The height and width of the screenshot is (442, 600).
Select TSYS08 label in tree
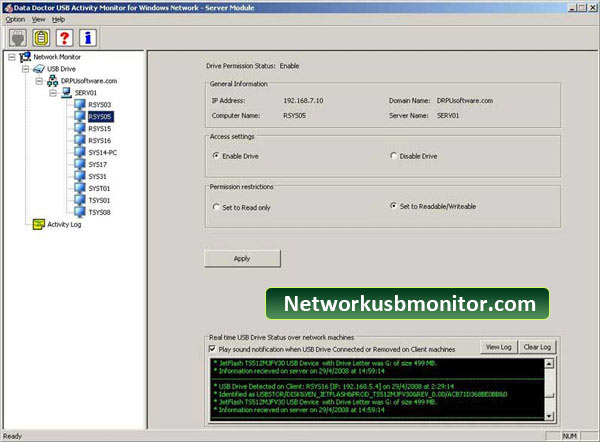[x=99, y=212]
